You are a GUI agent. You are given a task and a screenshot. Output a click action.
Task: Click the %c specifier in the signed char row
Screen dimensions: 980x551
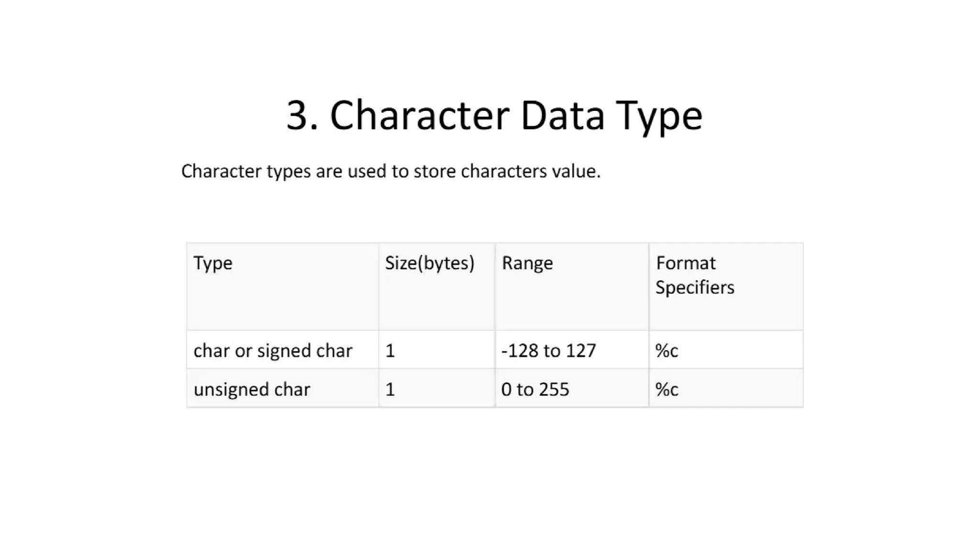pos(667,351)
